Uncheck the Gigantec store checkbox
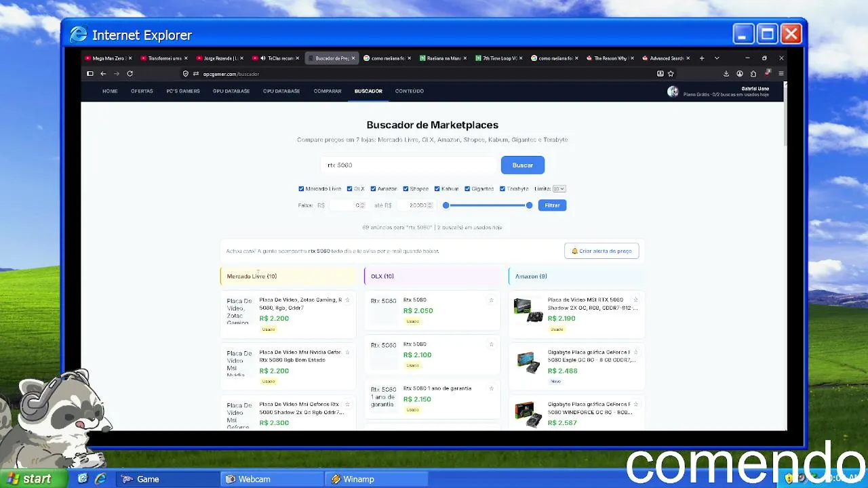Viewport: 868px width, 488px height. click(x=467, y=189)
